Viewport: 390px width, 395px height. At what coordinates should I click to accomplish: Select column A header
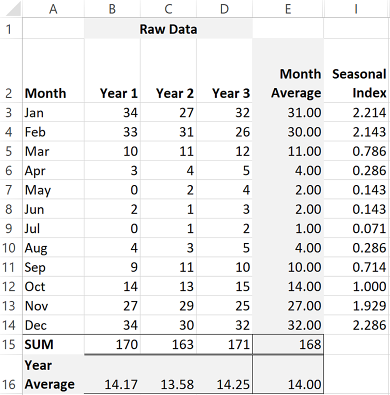(x=53, y=9)
